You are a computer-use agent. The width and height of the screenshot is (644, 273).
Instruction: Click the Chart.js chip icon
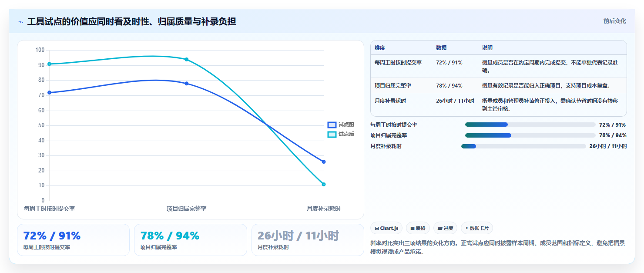[x=377, y=228]
